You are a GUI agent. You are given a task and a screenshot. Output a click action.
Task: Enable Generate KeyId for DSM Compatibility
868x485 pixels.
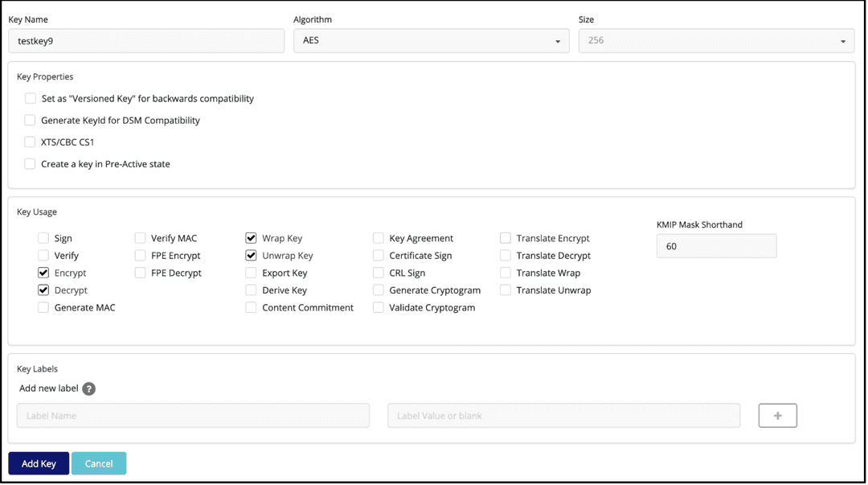point(30,120)
